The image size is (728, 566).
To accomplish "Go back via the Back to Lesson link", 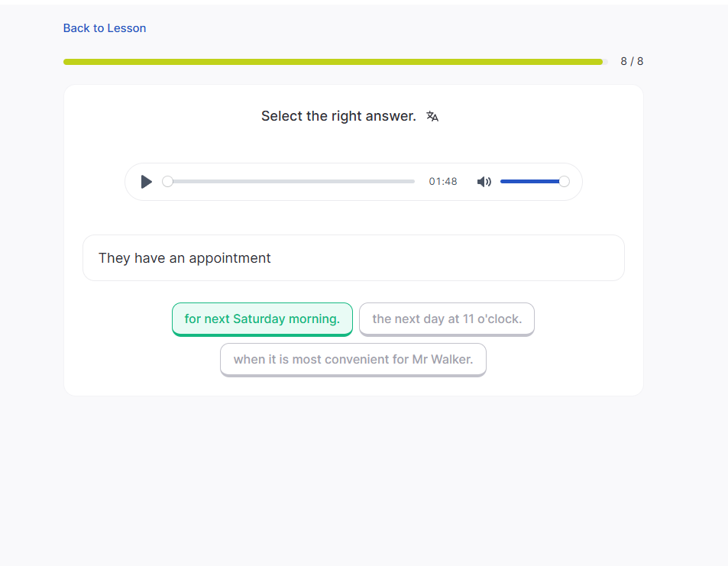I will click(x=105, y=28).
